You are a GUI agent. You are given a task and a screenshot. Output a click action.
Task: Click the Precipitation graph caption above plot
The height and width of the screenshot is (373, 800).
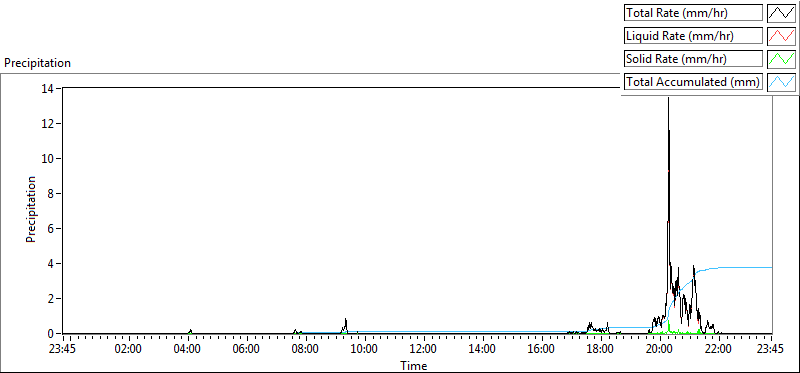click(x=37, y=63)
